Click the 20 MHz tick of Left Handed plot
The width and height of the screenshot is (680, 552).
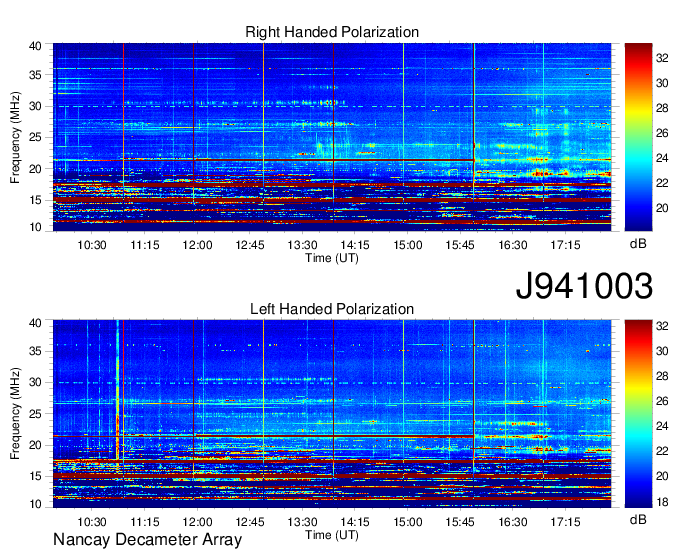(x=35, y=445)
